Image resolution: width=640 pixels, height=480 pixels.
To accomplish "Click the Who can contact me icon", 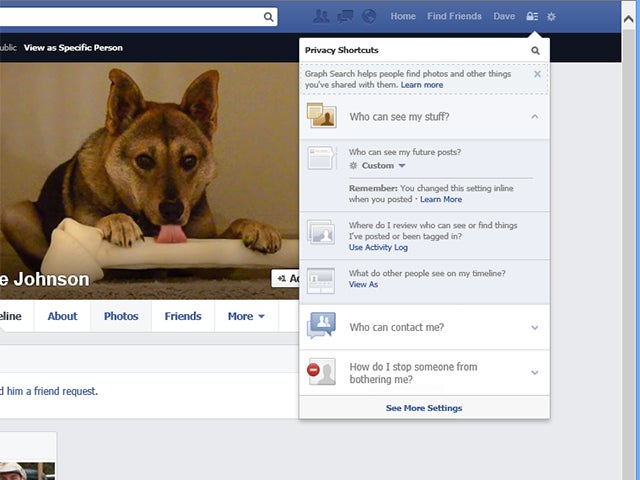I will [x=321, y=325].
